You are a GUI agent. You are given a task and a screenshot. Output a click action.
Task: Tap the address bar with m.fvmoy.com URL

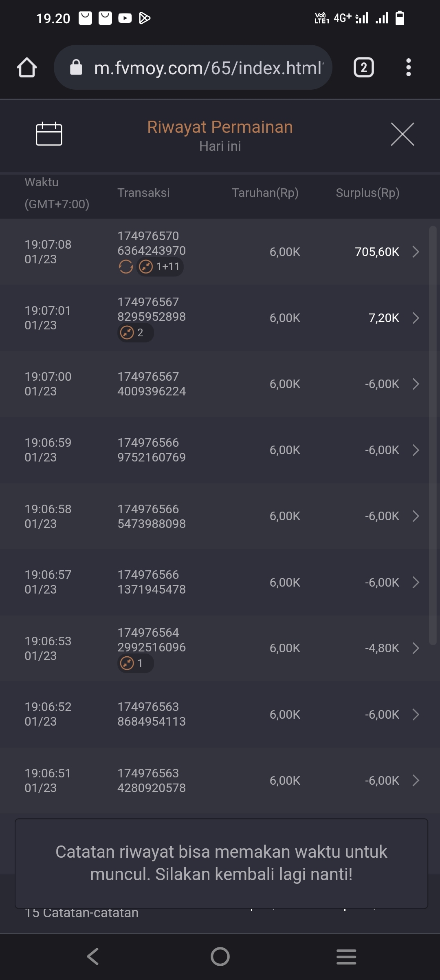[193, 67]
